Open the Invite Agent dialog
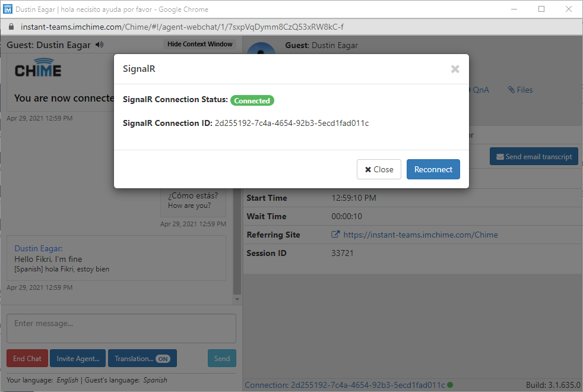The image size is (583, 392). pos(78,358)
